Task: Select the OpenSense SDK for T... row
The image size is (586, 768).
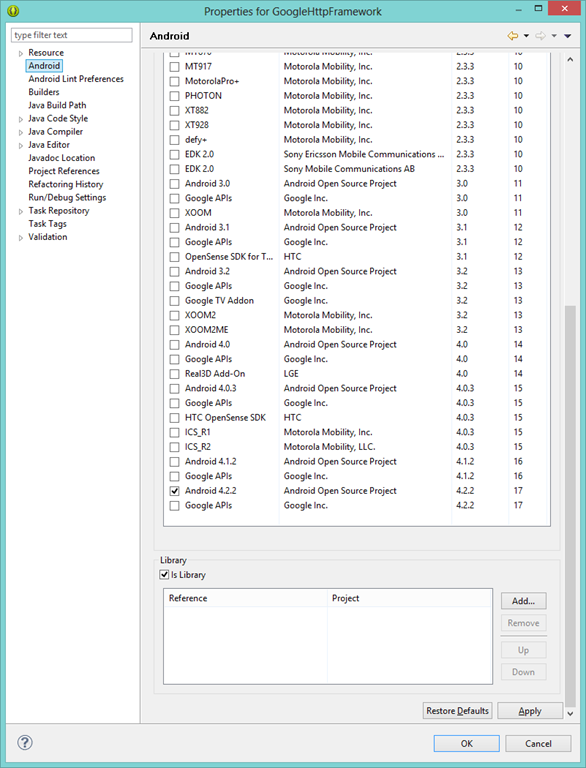Action: pos(229,257)
